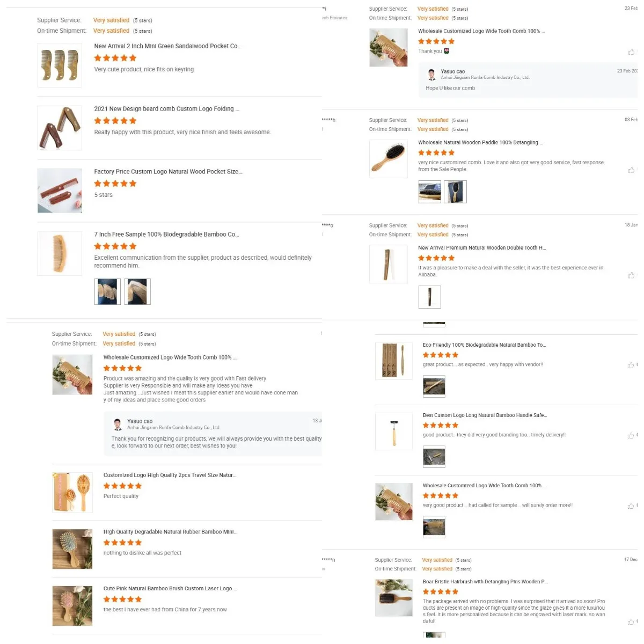Open review photo under Double Tooth comb review
This screenshot has height=644, width=644.
(x=430, y=297)
